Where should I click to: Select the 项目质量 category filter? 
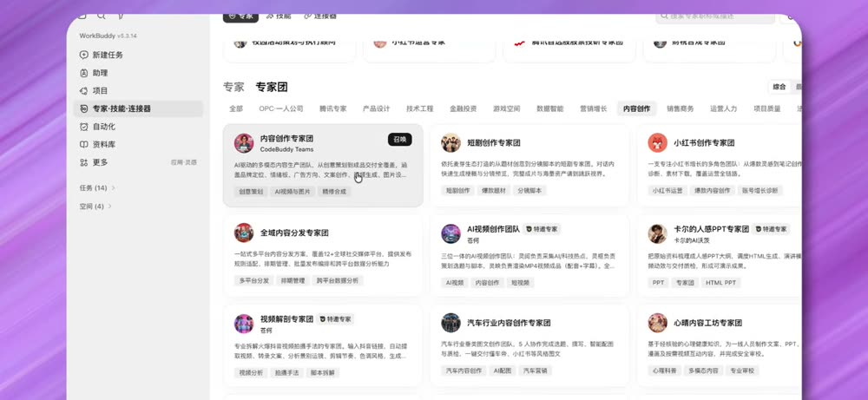767,109
